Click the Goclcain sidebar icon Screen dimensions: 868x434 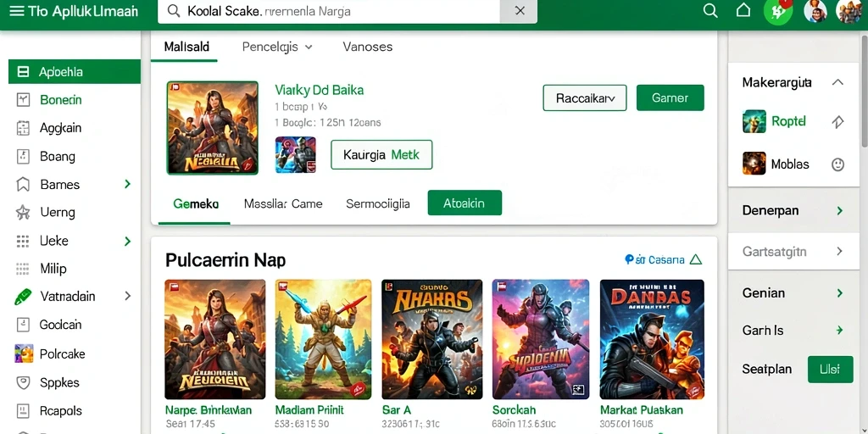point(23,325)
